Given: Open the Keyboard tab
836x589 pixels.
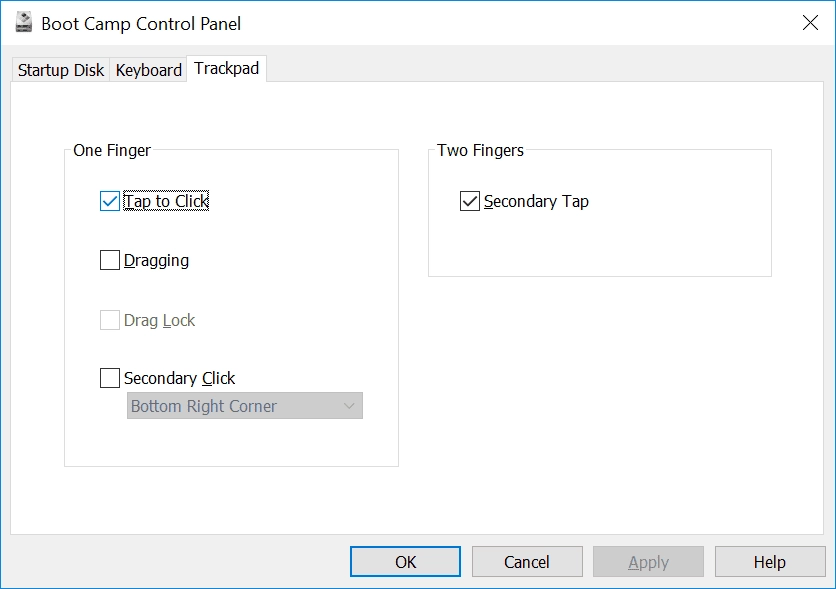Looking at the screenshot, I should point(148,70).
